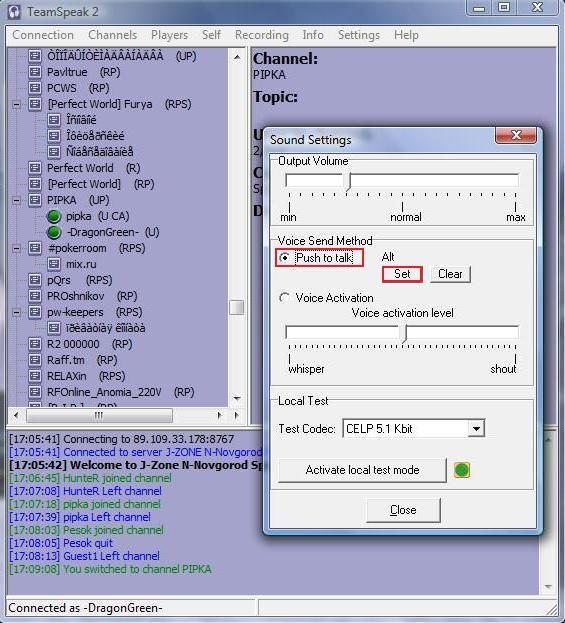Click status bar text 'Connected as -DragonGreen-'

pyautogui.click(x=85, y=608)
